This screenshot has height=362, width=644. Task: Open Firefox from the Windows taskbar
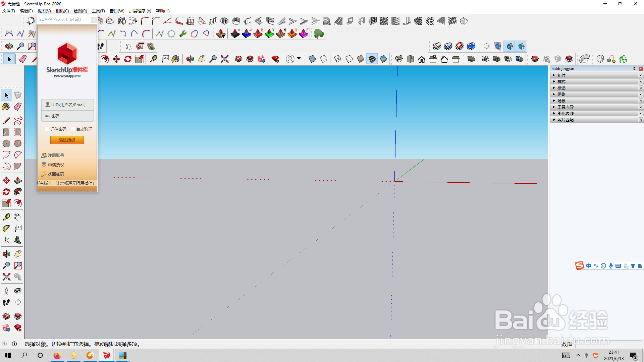[57, 355]
